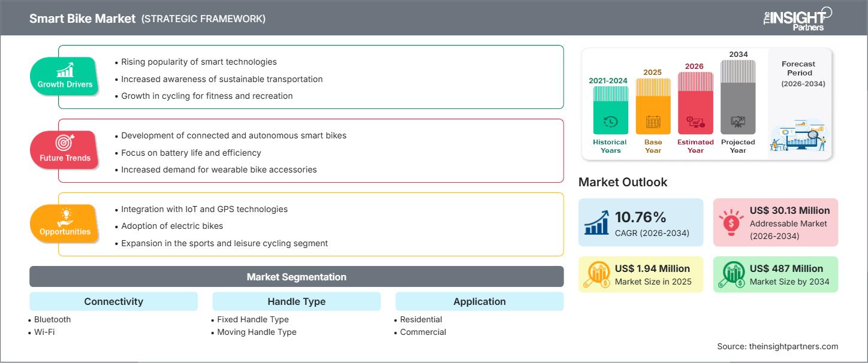868x363 pixels.
Task: Select the Handle Type segment header
Action: click(x=296, y=301)
